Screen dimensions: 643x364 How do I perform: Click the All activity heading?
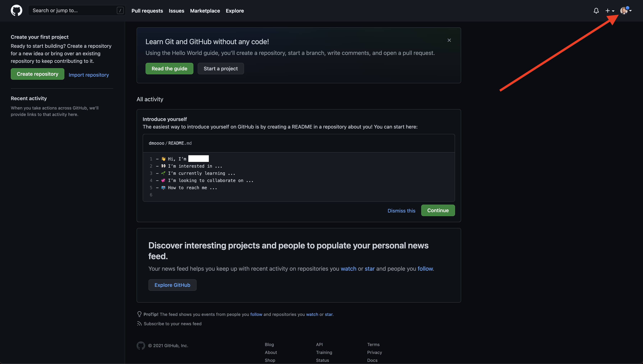(x=150, y=99)
